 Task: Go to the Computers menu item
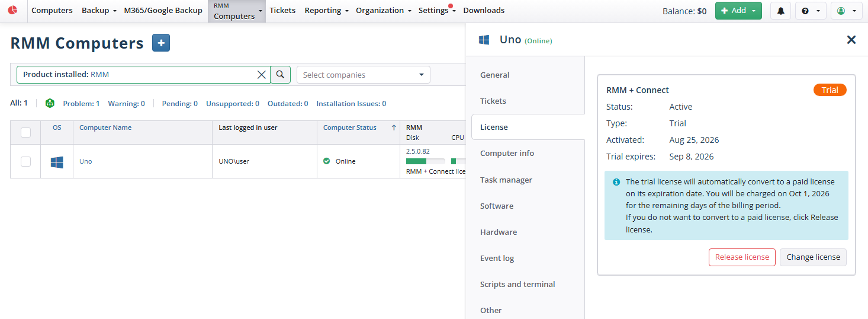(x=52, y=11)
